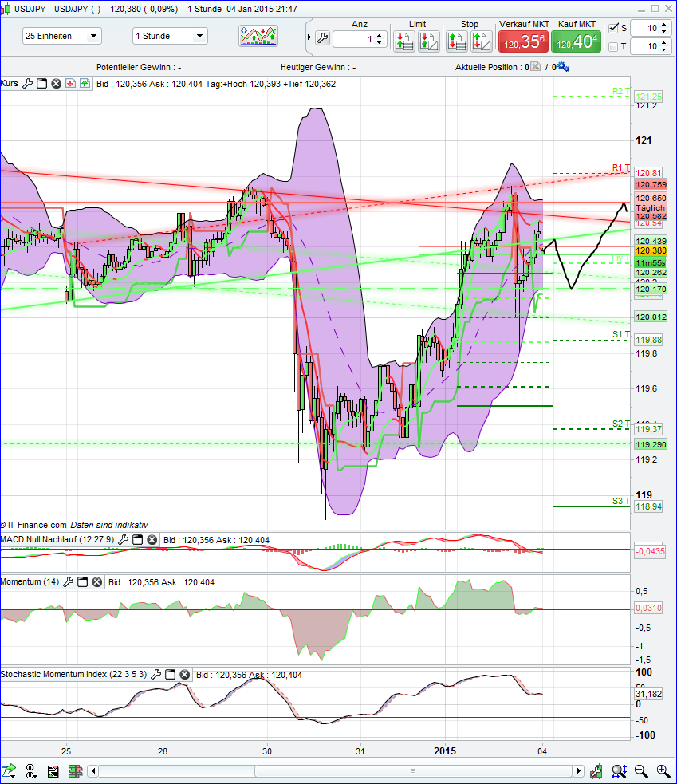Select the buy limit order icon
This screenshot has height=784, width=677.
[x=404, y=40]
